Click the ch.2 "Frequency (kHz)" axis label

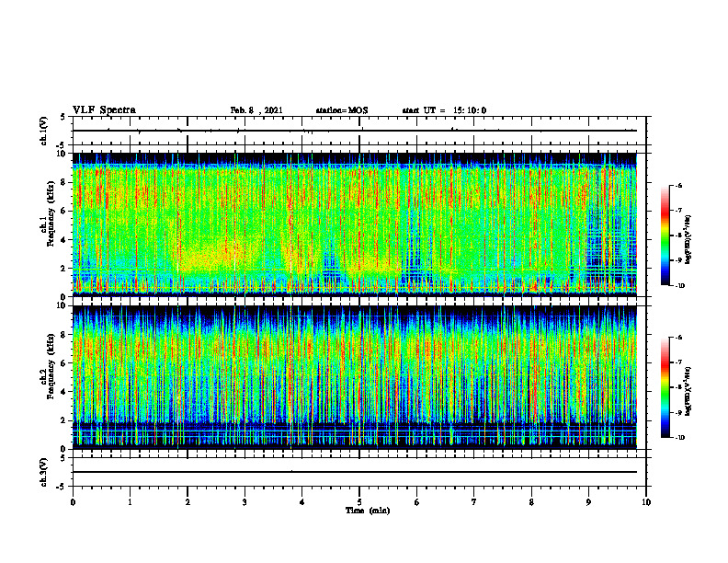tap(51, 366)
